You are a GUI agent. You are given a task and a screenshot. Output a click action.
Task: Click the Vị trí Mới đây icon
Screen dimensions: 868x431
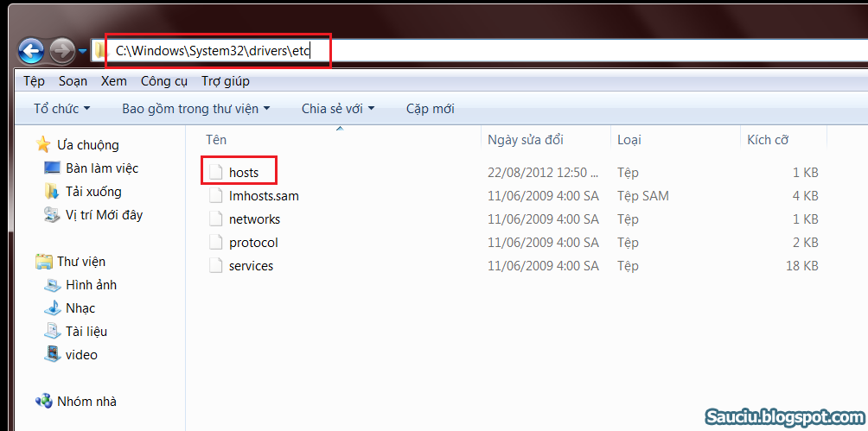[x=52, y=215]
